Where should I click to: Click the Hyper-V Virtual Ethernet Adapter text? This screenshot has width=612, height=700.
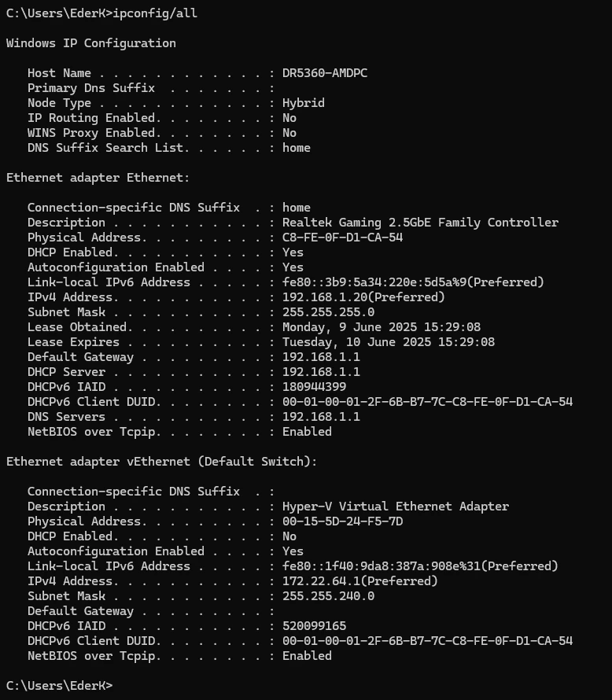point(396,507)
